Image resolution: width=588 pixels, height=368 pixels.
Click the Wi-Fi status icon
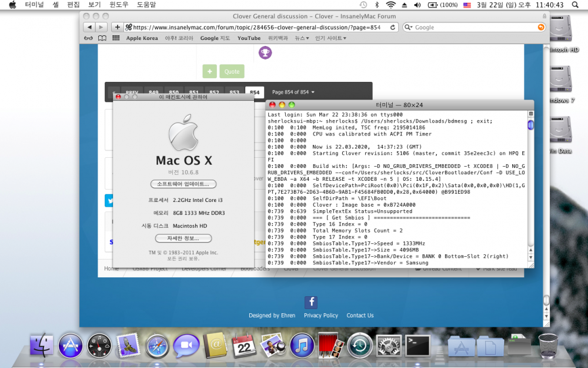[x=391, y=5]
